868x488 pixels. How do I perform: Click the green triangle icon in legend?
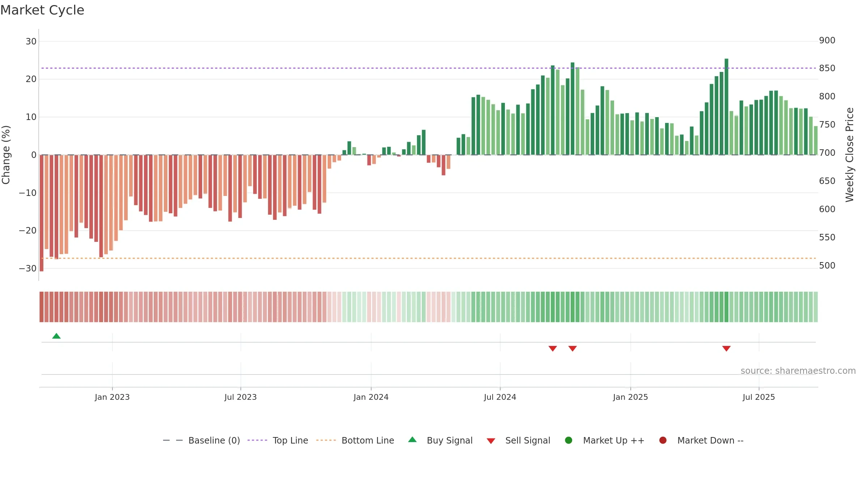[412, 440]
